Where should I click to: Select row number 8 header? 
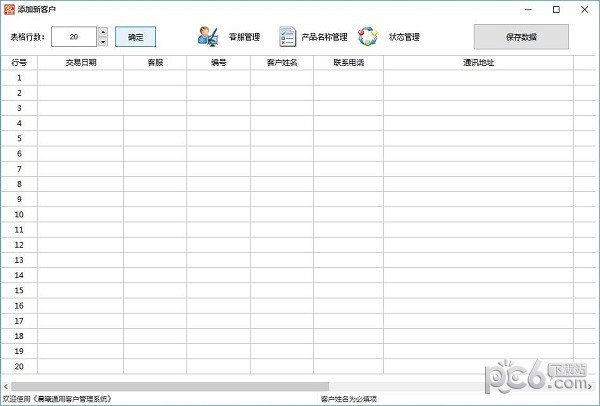[19, 184]
